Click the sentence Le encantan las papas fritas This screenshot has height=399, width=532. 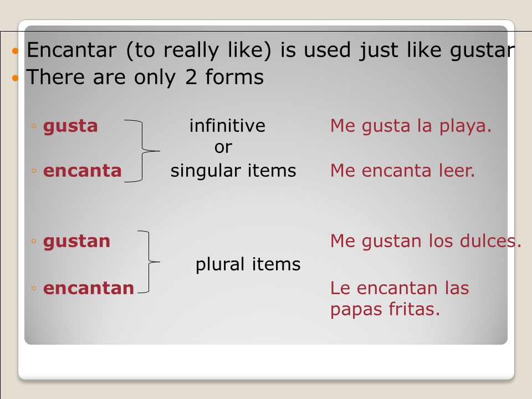pyautogui.click(x=400, y=299)
